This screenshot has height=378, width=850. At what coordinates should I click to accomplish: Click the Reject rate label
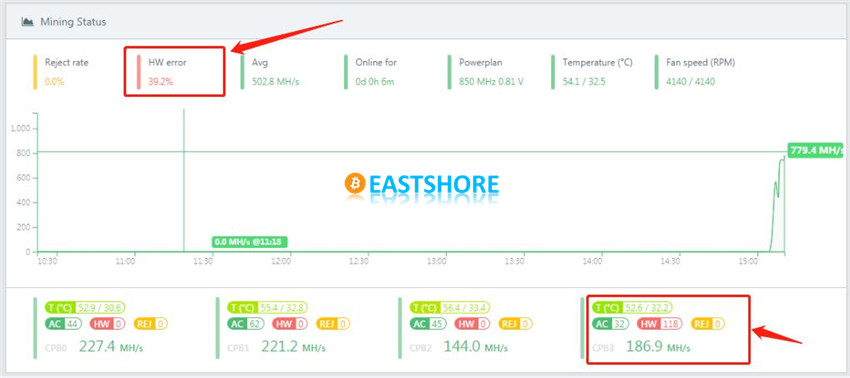click(66, 62)
